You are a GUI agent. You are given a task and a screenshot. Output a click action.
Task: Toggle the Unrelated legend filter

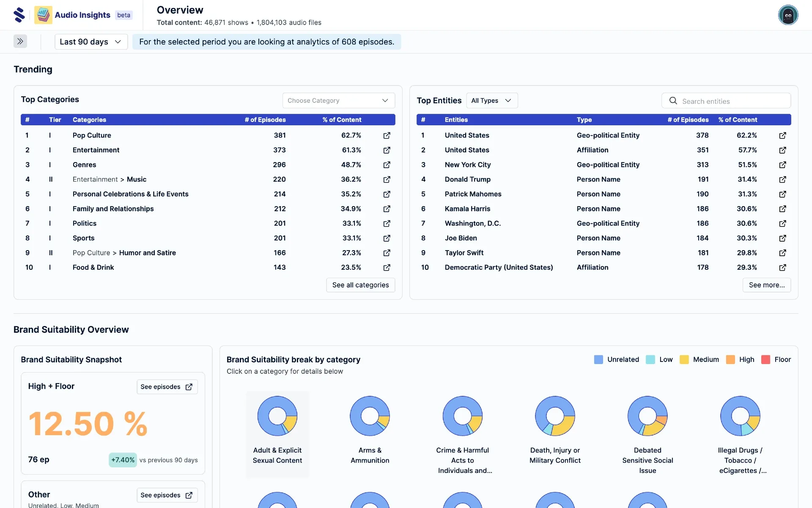tap(598, 359)
